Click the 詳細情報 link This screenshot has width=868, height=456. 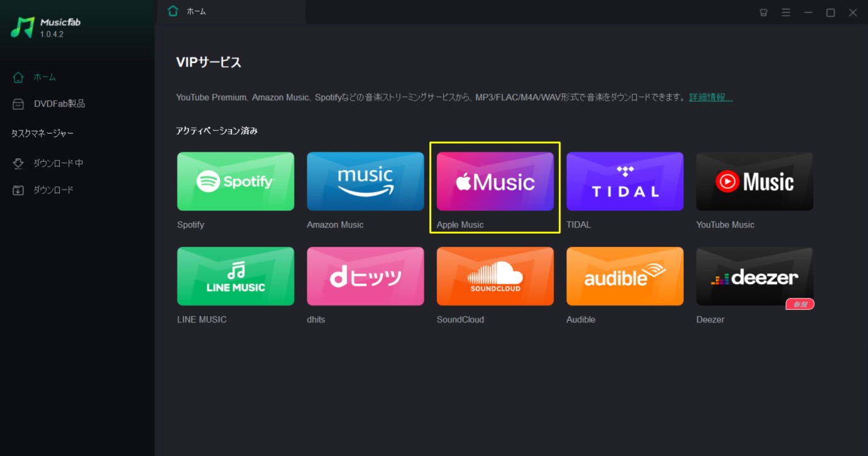[x=711, y=98]
